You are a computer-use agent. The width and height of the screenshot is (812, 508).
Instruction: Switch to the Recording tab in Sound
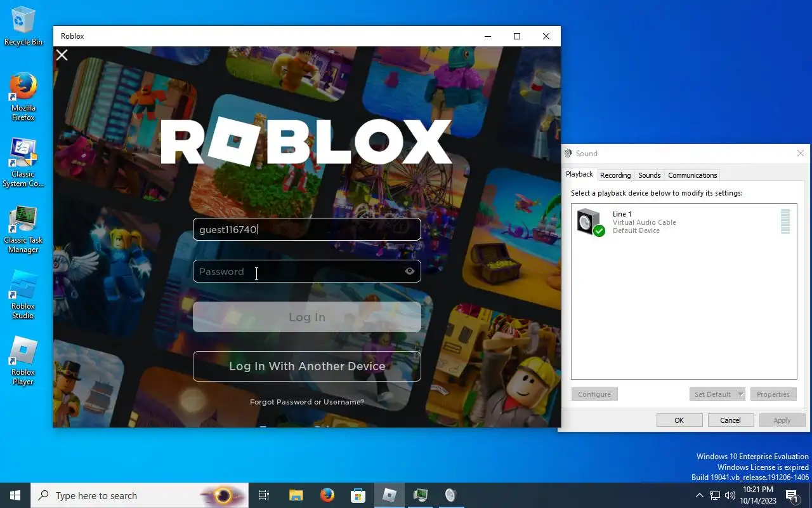pos(615,175)
